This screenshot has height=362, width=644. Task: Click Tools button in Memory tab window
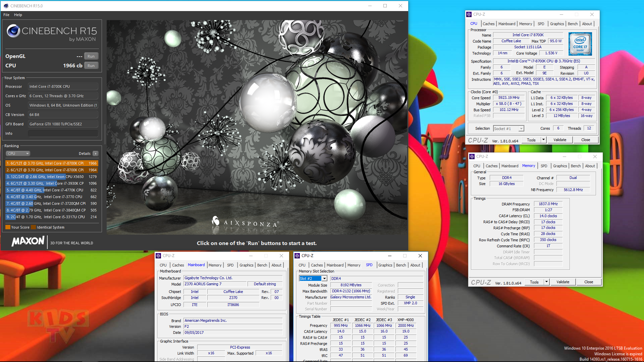click(x=534, y=282)
